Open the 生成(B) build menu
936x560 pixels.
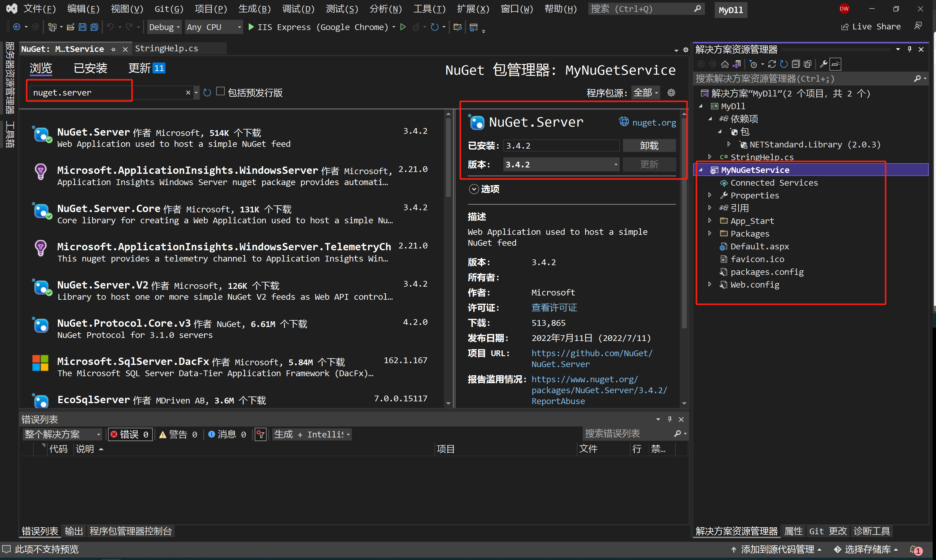tap(254, 9)
